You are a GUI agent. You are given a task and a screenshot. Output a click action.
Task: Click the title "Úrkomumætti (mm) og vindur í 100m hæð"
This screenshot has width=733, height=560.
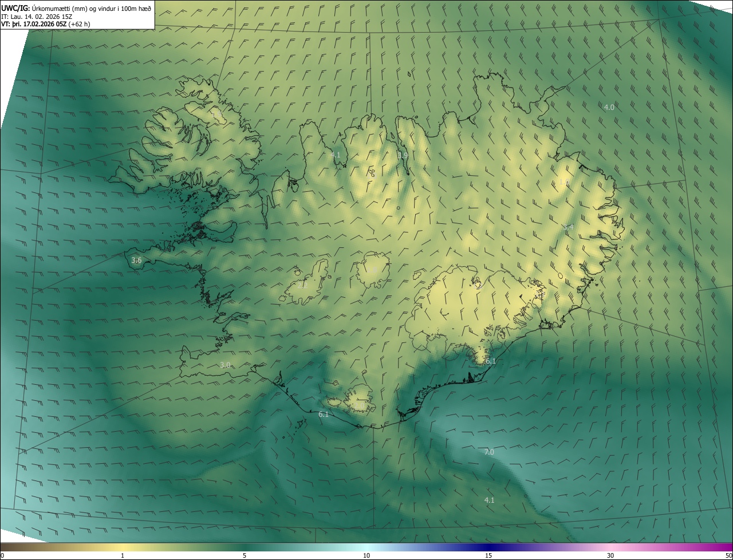click(91, 7)
